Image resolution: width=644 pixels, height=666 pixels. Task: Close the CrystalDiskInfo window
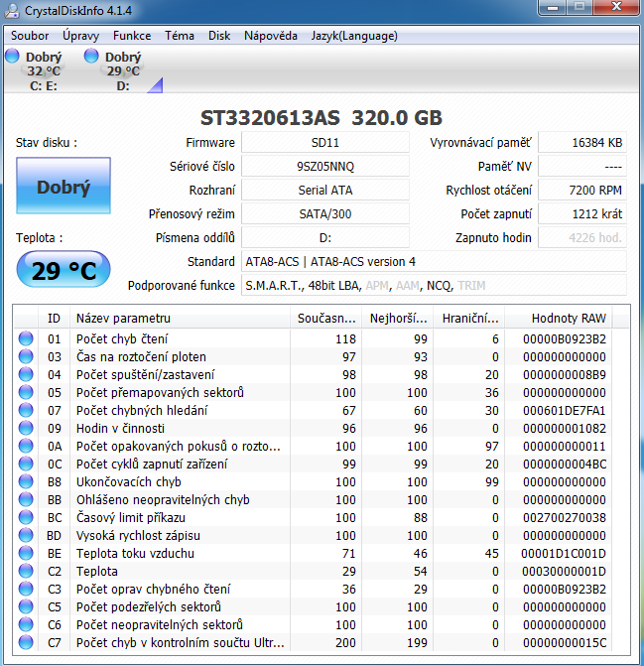tap(616, 7)
